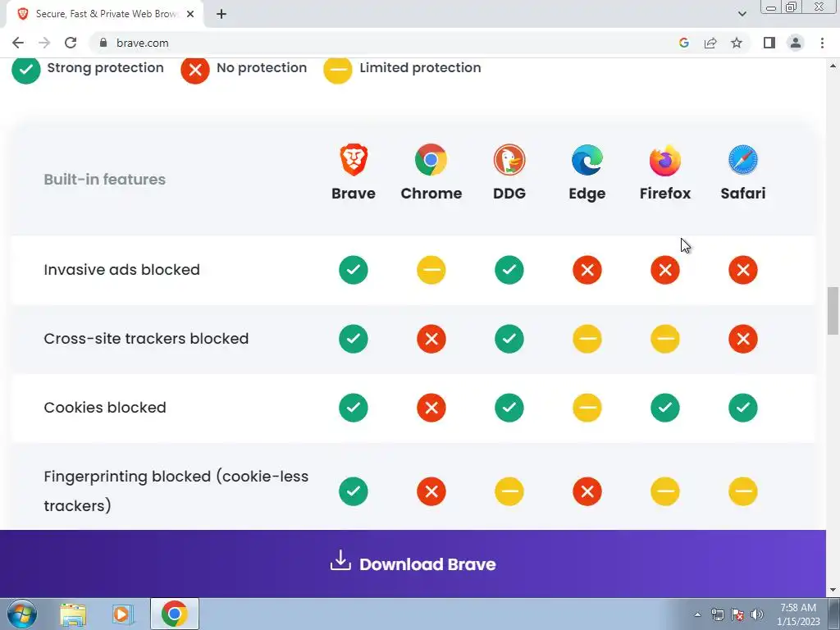Click the 'Cookies blocked' row label

click(x=105, y=408)
